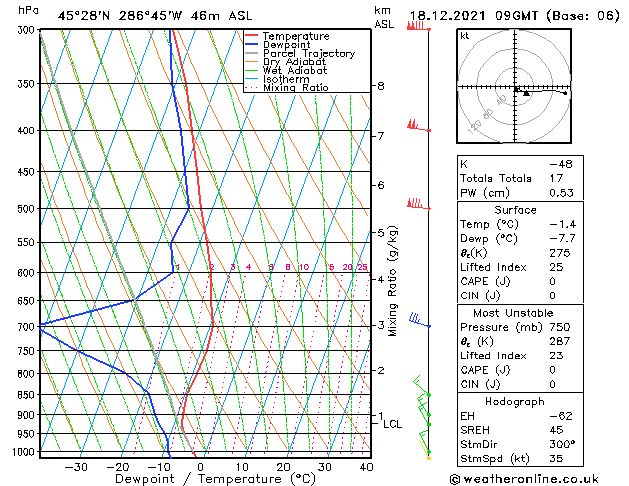Click the -30 temperature axis label
The image size is (629, 486).
point(76,467)
